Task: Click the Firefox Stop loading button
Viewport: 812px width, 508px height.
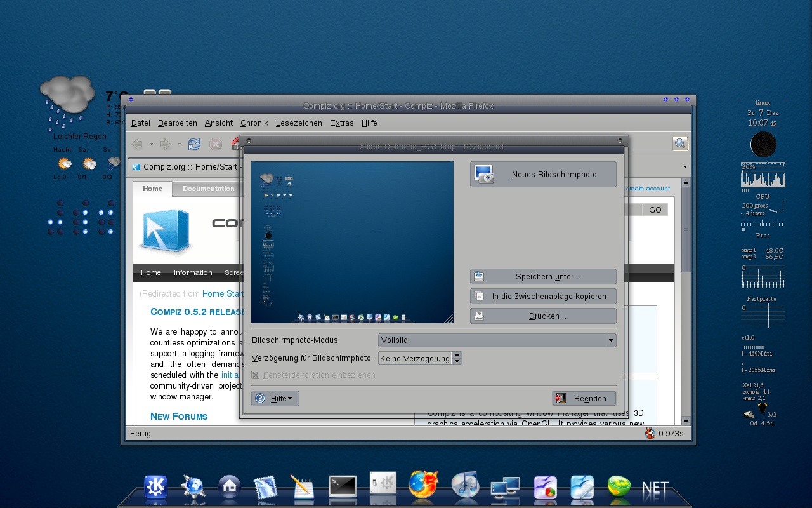Action: [216, 144]
